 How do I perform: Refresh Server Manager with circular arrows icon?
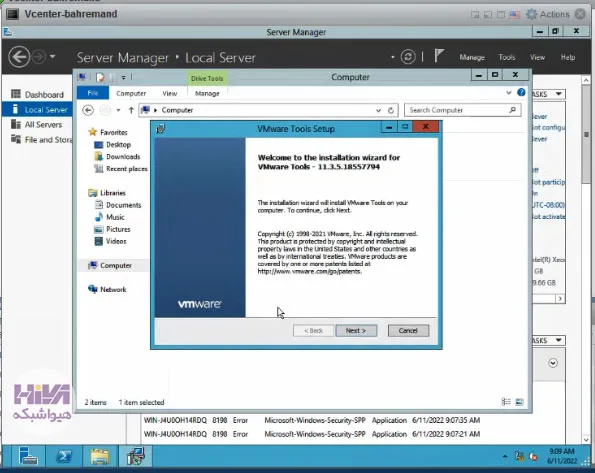coord(408,57)
